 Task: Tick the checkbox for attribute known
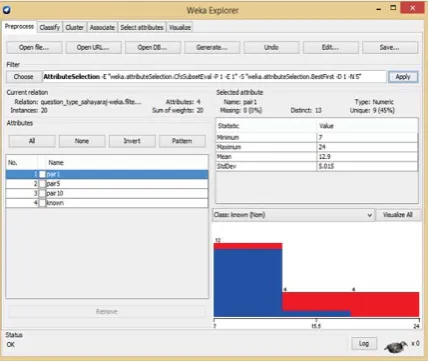[x=42, y=203]
